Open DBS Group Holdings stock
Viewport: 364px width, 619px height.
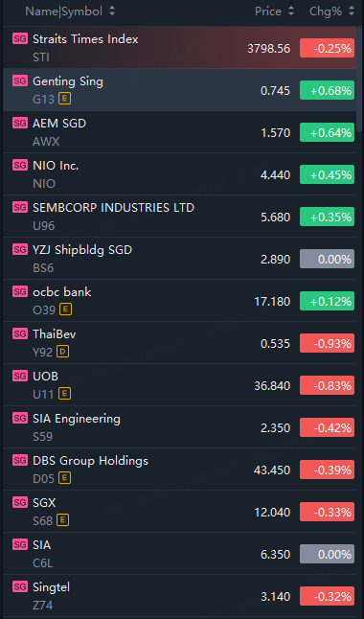(180, 470)
